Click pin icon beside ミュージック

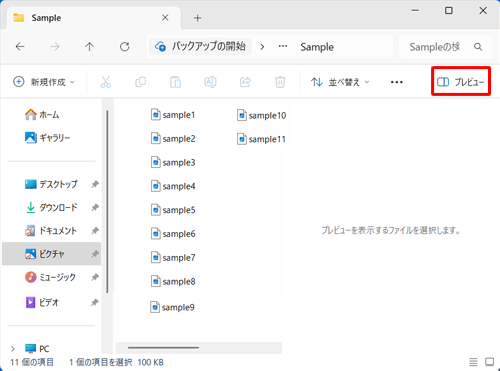(x=95, y=277)
